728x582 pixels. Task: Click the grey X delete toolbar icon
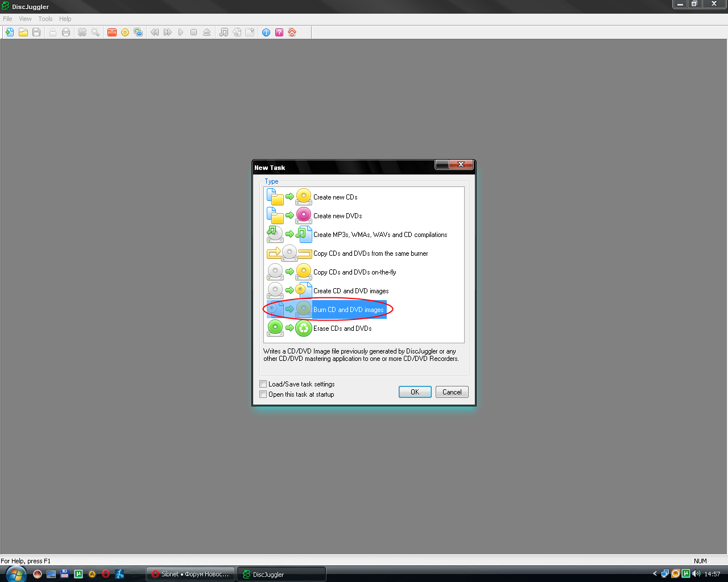point(82,32)
